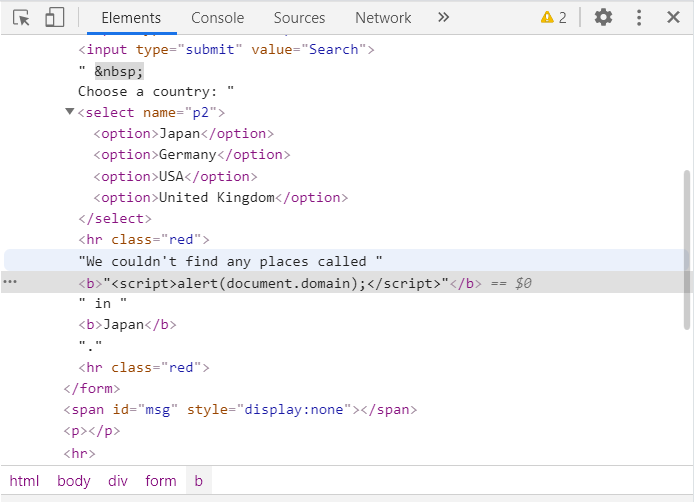Click the Elements panel vertical scrollbar
The width and height of the screenshot is (694, 502).
point(686,250)
